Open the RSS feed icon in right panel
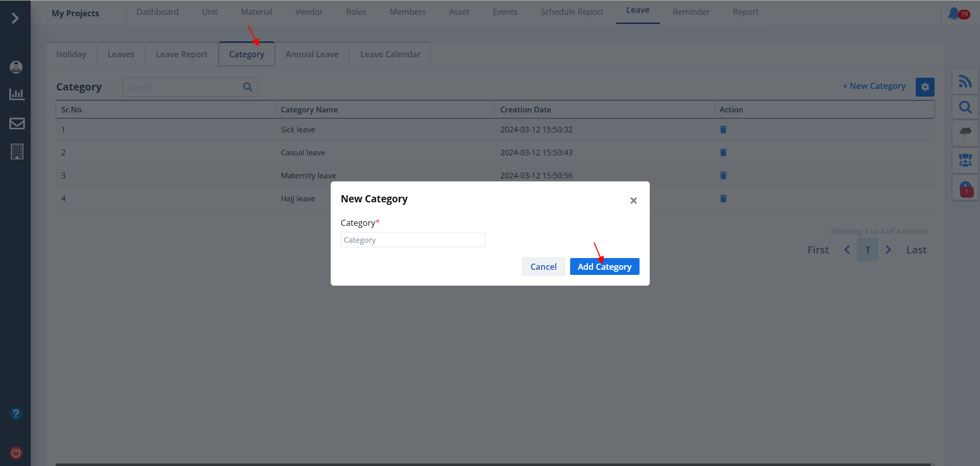This screenshot has width=980, height=466. point(965,81)
